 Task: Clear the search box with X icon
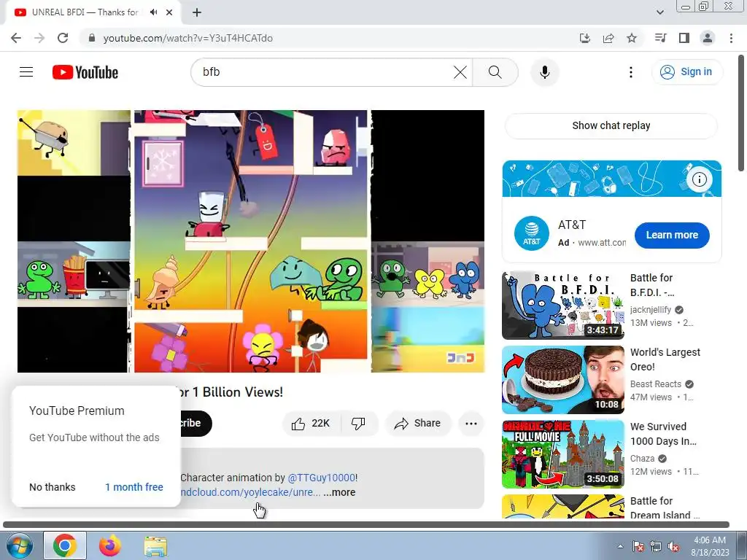click(460, 72)
